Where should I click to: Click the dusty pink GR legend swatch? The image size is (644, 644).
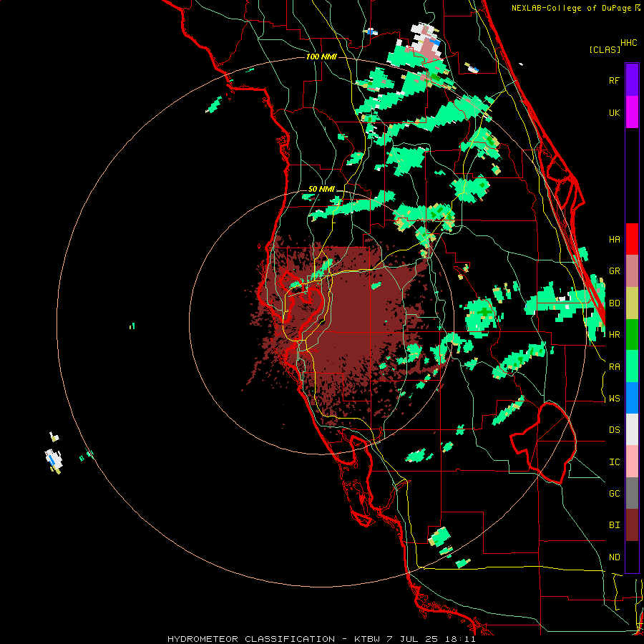pos(632,271)
